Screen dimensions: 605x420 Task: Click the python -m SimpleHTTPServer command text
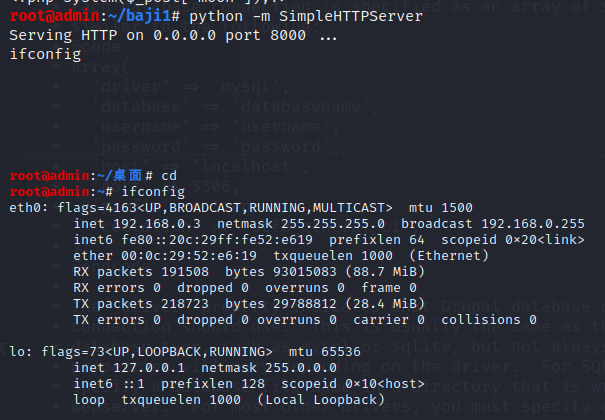tap(306, 16)
